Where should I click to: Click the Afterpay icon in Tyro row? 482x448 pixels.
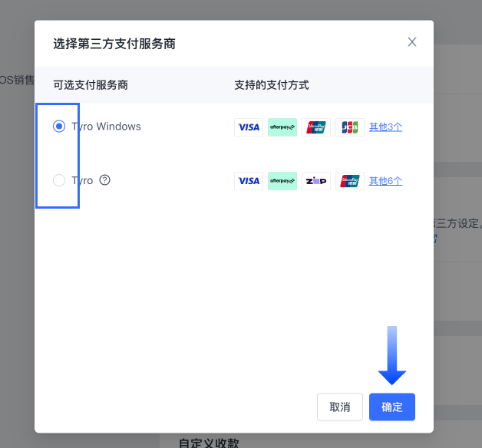point(282,181)
